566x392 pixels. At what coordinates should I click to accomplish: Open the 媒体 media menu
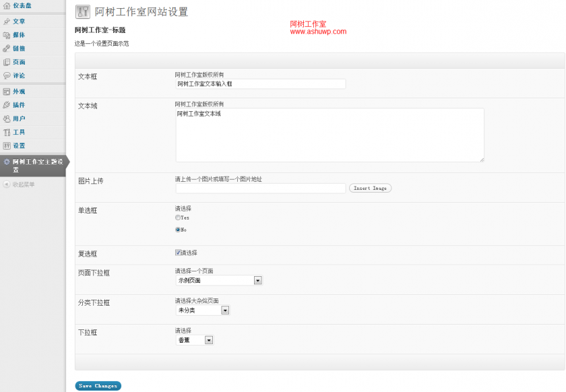[19, 35]
